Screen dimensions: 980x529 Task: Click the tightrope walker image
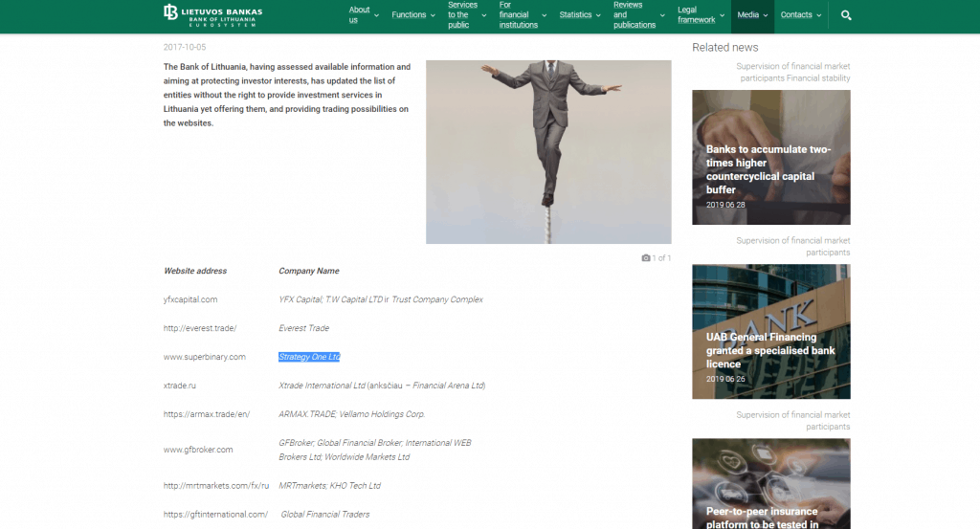coord(548,152)
